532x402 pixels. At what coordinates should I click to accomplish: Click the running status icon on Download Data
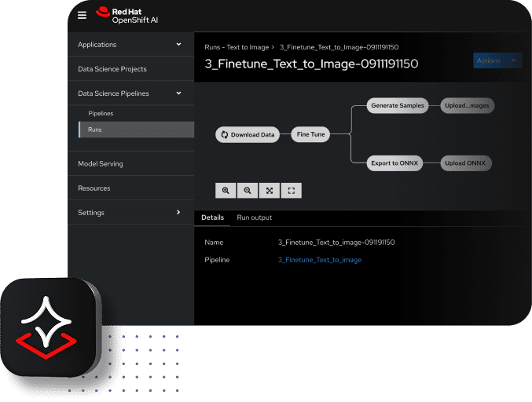[x=224, y=134]
